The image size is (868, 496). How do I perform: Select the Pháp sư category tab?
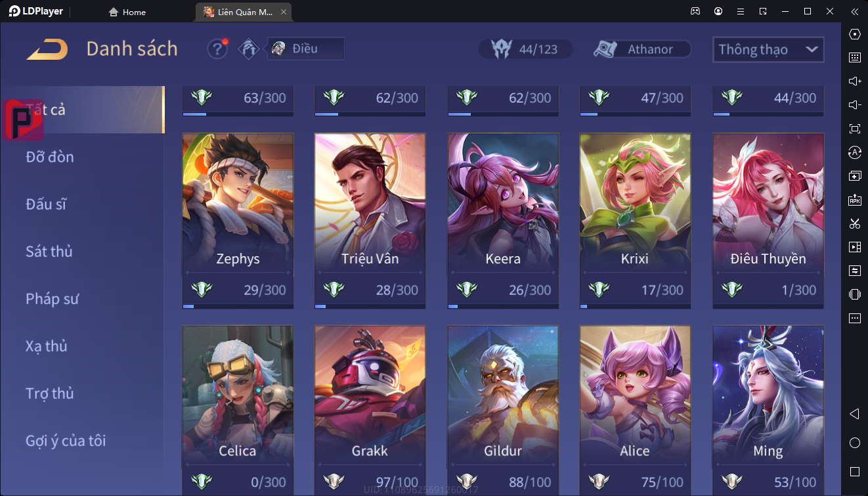pos(53,299)
